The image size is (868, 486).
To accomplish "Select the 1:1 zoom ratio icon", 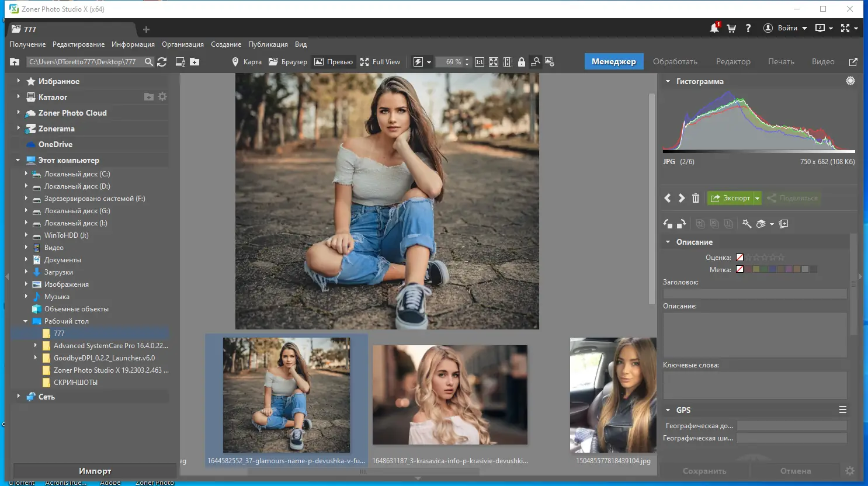I will (479, 61).
